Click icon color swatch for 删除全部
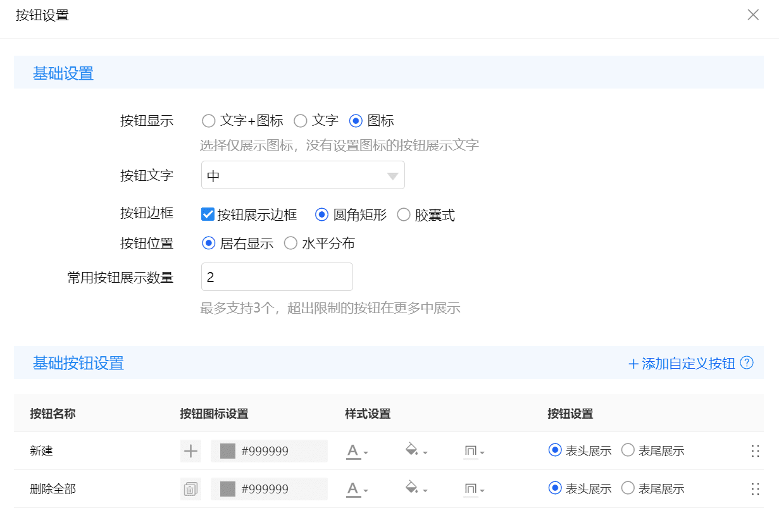Image resolution: width=779 pixels, height=532 pixels. point(228,489)
